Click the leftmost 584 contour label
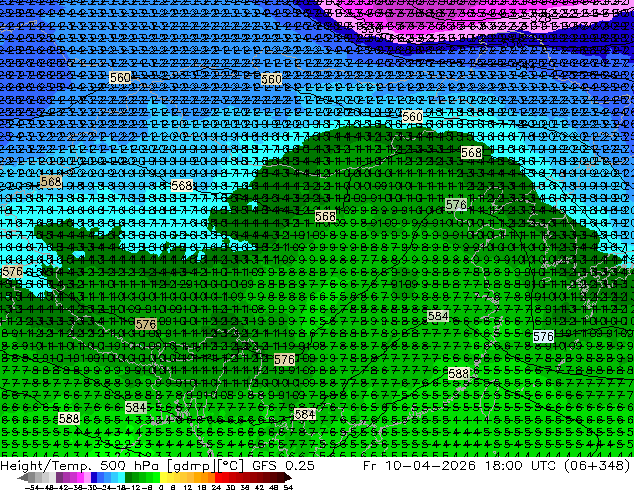Screen dimensions: 634x490 pyautogui.click(x=135, y=408)
